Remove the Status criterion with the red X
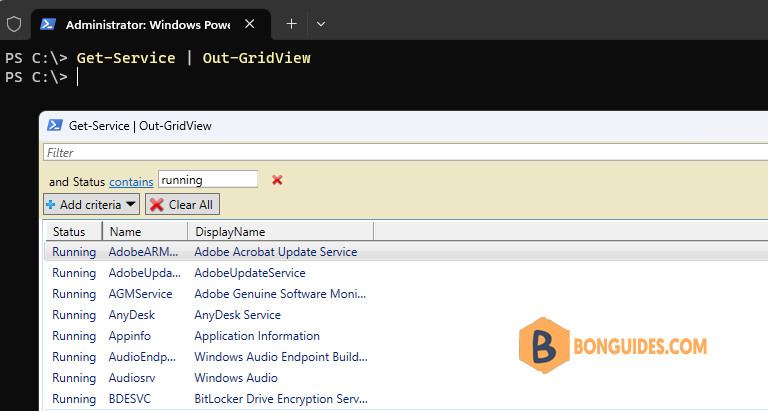Screen dimensions: 768x411 (x=277, y=180)
